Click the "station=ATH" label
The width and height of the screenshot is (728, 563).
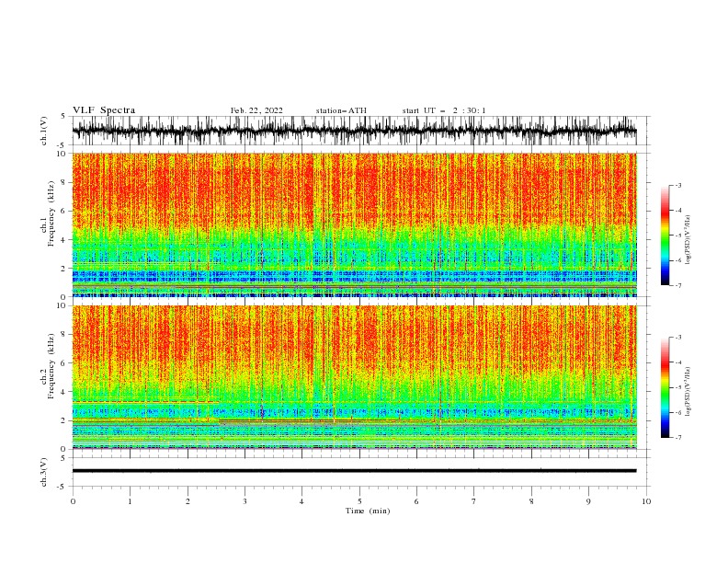(341, 110)
